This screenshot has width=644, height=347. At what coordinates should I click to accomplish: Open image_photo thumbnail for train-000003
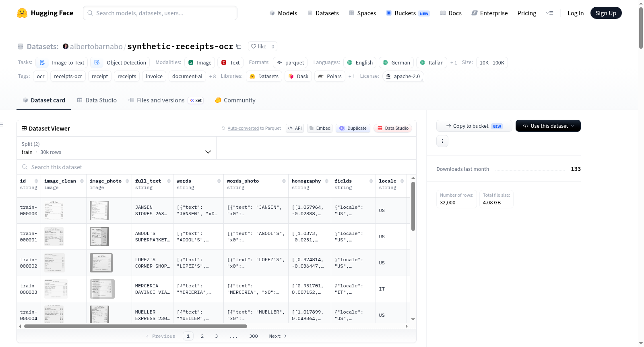(102, 289)
